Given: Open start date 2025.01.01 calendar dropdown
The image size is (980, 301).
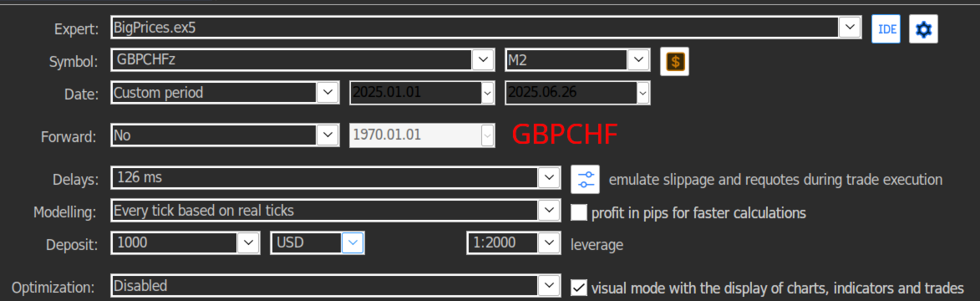Looking at the screenshot, I should [488, 94].
